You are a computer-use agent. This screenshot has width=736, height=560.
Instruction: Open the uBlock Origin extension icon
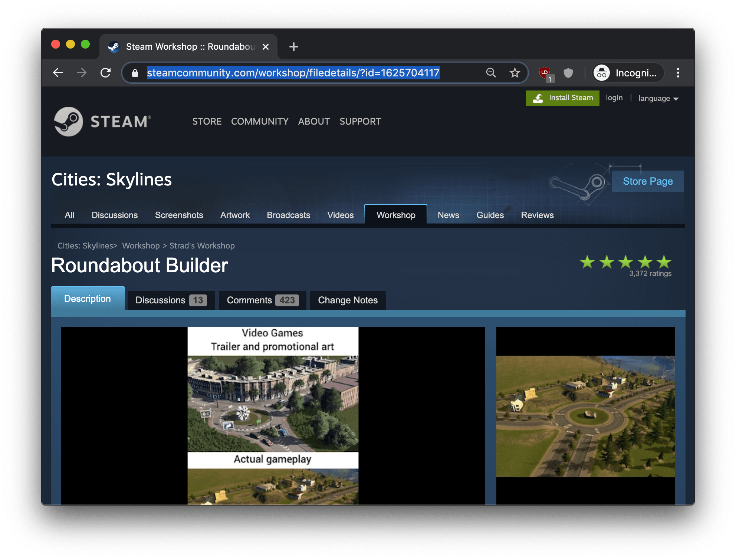click(x=546, y=73)
